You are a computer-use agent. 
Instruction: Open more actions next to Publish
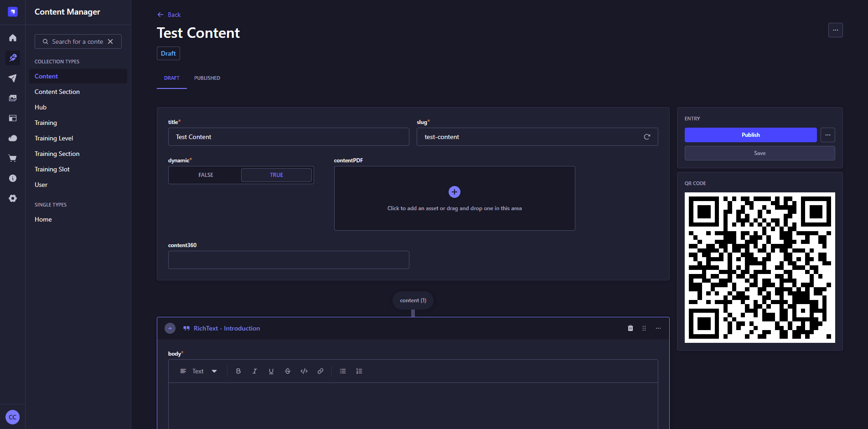[828, 135]
